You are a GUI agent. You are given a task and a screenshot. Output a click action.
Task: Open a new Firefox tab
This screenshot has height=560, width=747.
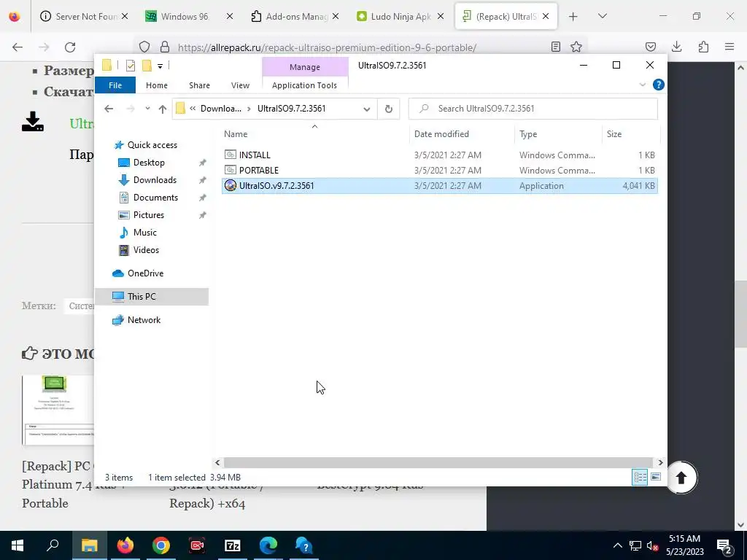coord(573,17)
